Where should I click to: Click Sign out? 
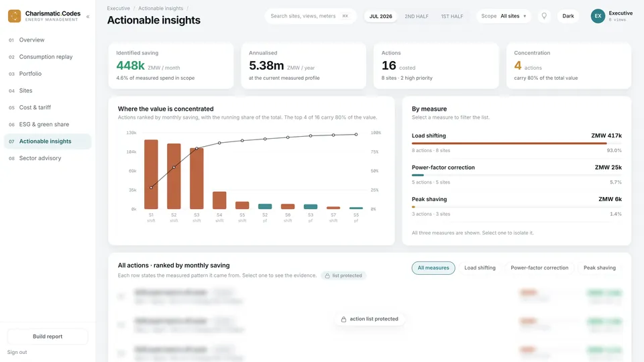coord(17,352)
